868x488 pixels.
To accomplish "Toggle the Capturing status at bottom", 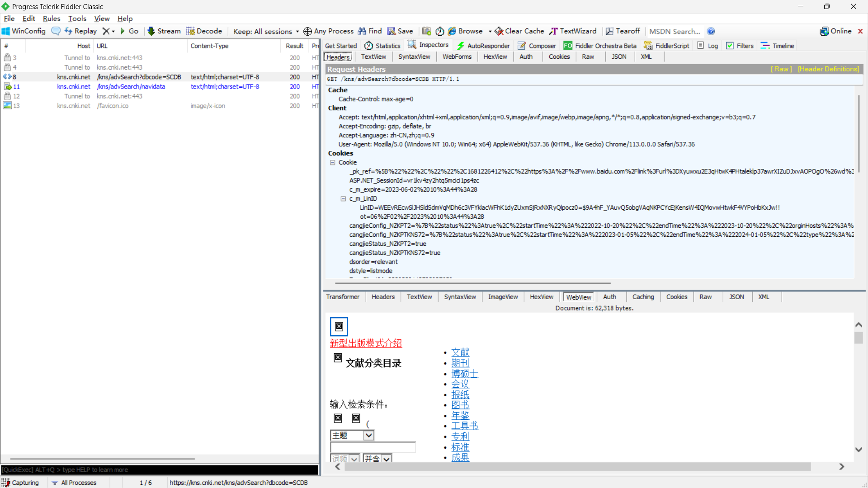I will pos(20,483).
